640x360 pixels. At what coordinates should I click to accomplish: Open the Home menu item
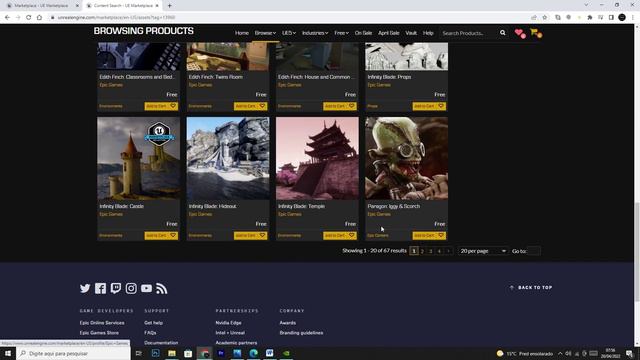[x=242, y=33]
